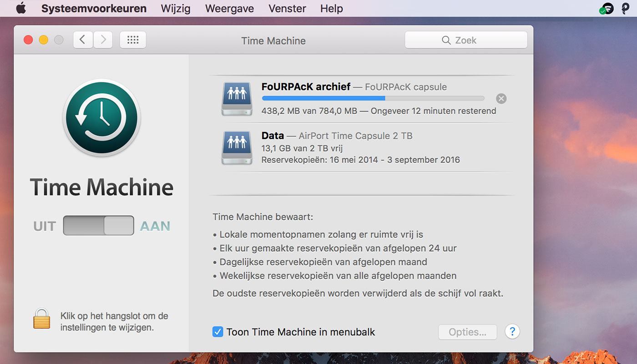Viewport: 637px width, 364px height.
Task: Click the FoURPAcK archief disk icon
Action: pos(237,99)
